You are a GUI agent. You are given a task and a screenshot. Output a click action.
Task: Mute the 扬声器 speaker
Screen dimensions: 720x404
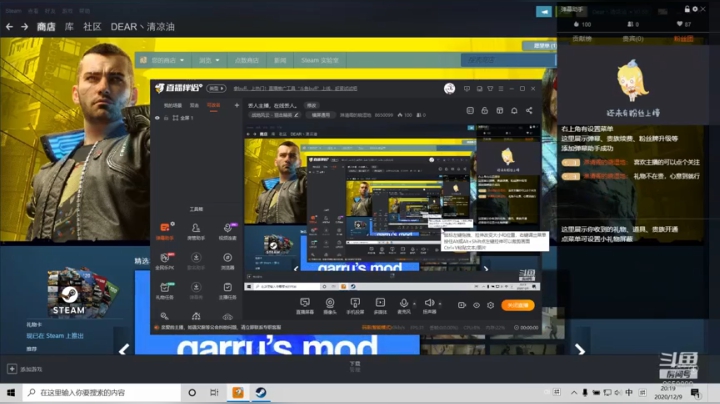click(x=429, y=306)
